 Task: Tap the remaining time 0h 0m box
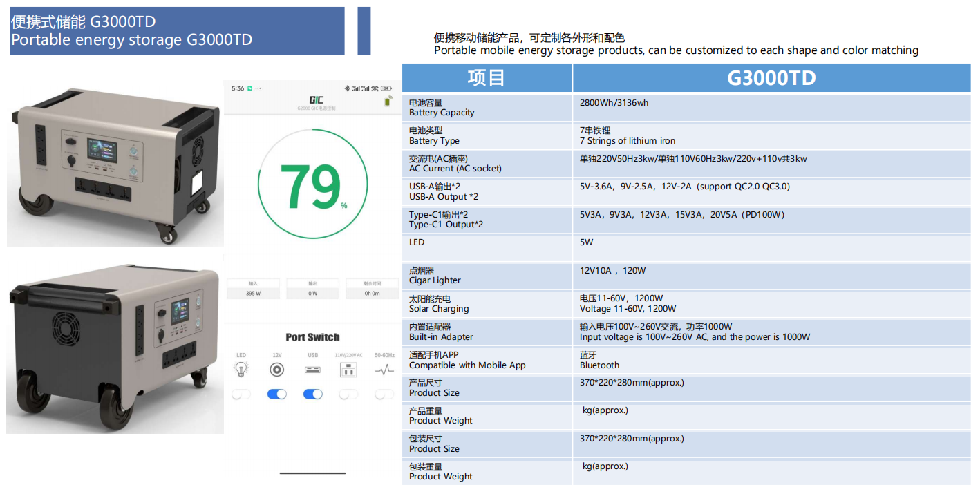tap(372, 289)
